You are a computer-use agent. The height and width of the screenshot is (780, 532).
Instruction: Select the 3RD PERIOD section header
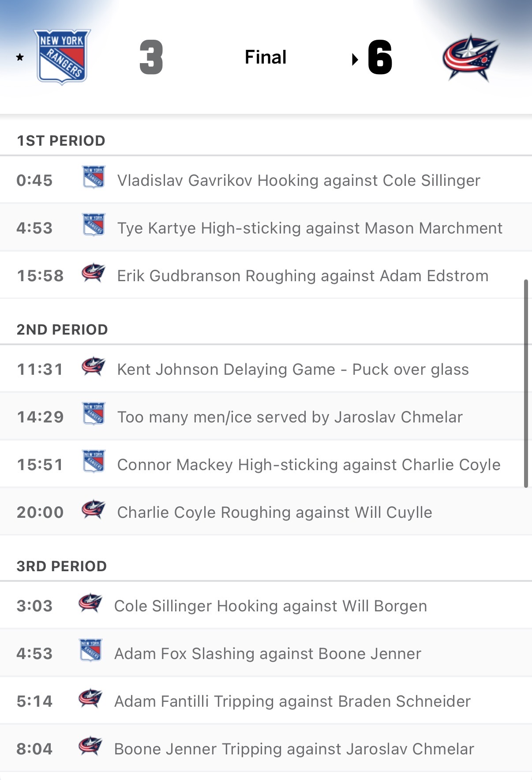62,566
